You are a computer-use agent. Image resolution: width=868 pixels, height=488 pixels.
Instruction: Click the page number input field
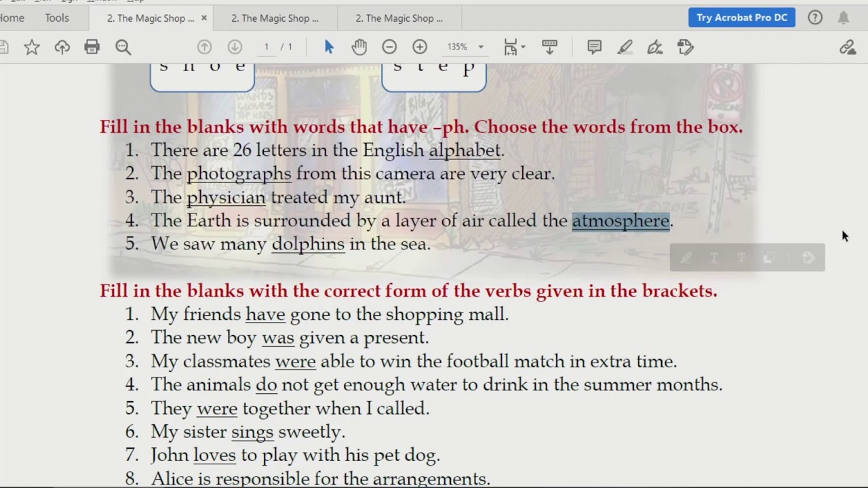pyautogui.click(x=267, y=47)
